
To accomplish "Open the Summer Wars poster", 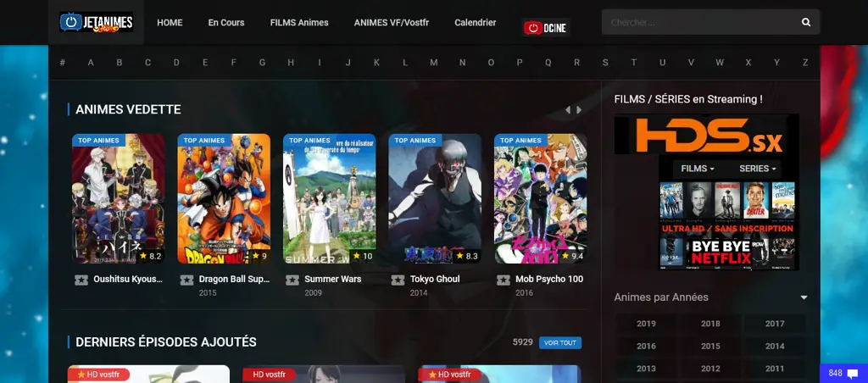I will (330, 198).
